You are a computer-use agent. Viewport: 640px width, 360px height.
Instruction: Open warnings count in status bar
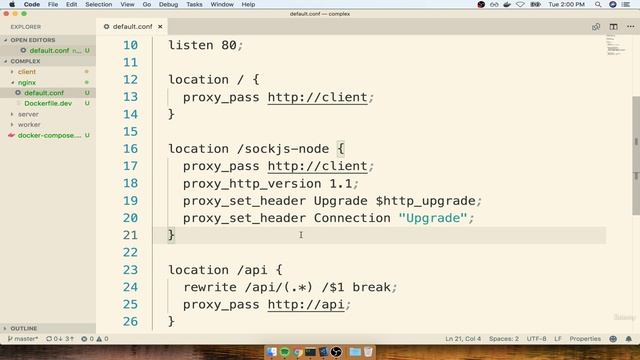pos(102,339)
